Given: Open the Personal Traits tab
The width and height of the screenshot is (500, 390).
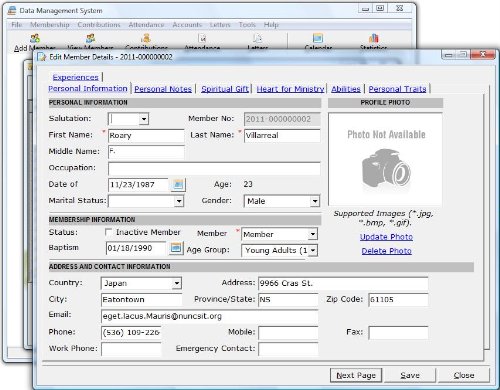Looking at the screenshot, I should (x=397, y=89).
